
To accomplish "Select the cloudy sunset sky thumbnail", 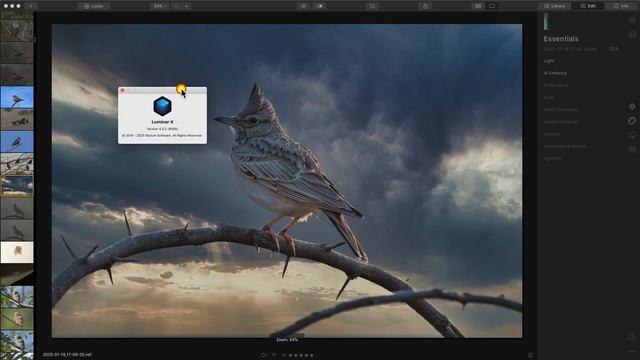I will pyautogui.click(x=17, y=186).
